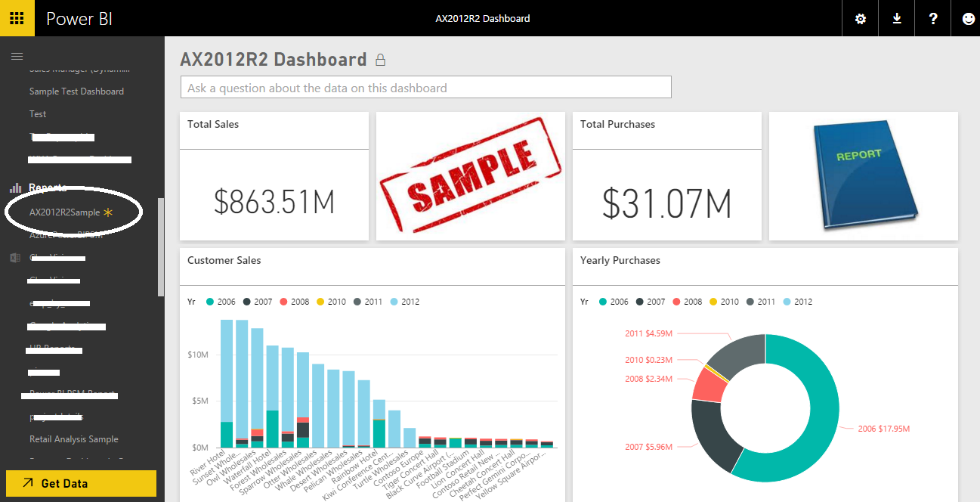Open the Retail Analysis Sample item
This screenshot has width=980, height=502.
(74, 439)
